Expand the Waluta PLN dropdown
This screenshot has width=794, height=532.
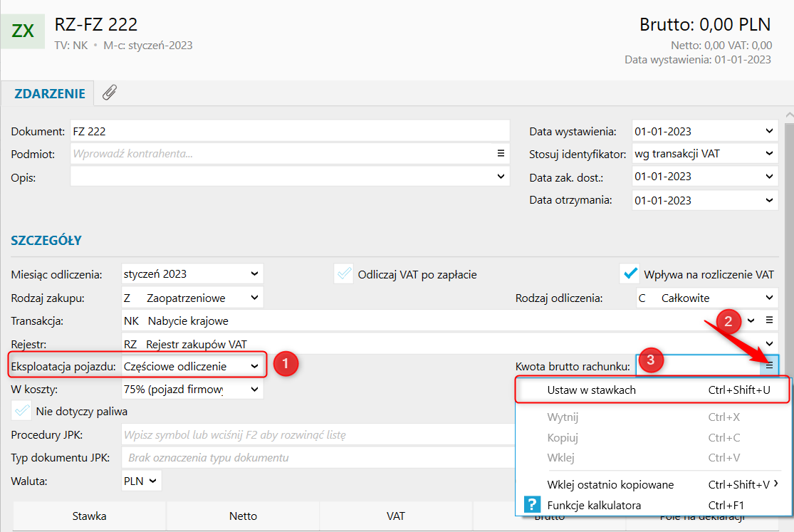tap(152, 481)
